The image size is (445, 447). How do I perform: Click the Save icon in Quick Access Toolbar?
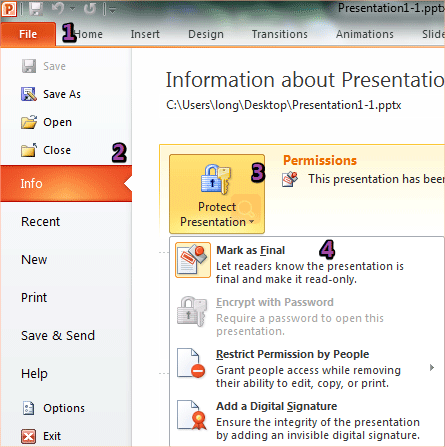36,9
